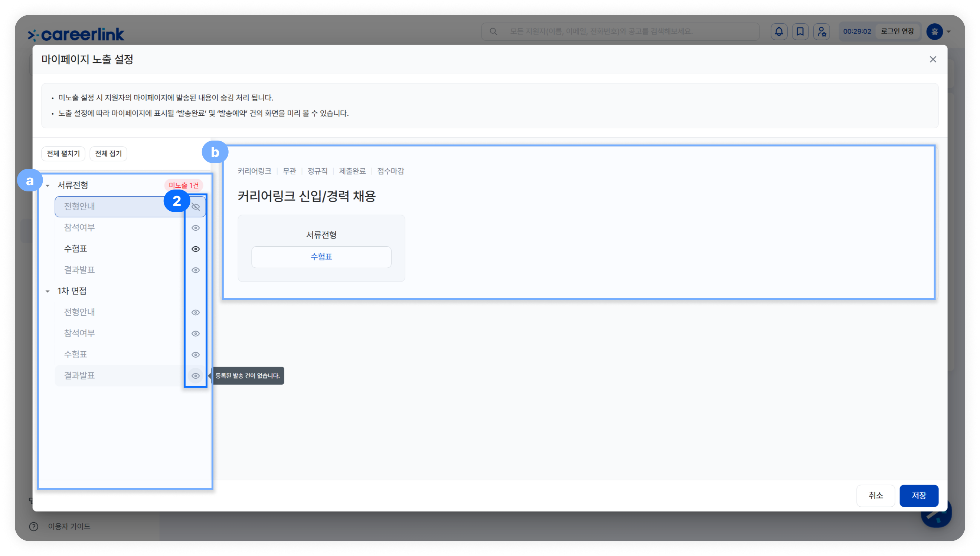This screenshot has width=980, height=556.
Task: Click the 접수마감 status text
Action: (391, 171)
